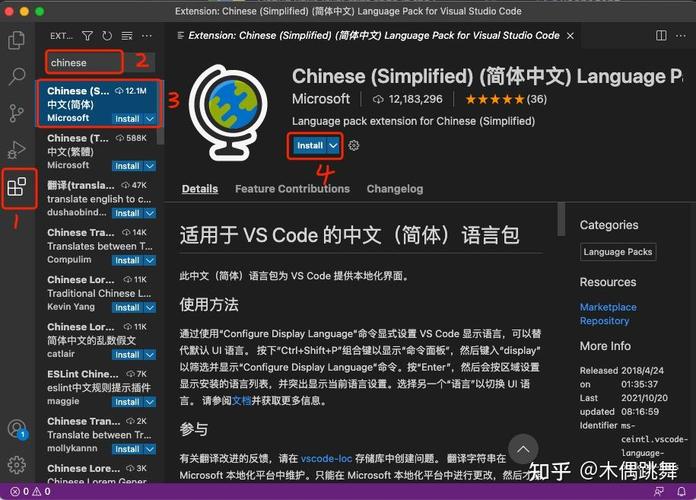Open the Explorer view in activity bar
The height and width of the screenshot is (500, 696).
point(16,40)
